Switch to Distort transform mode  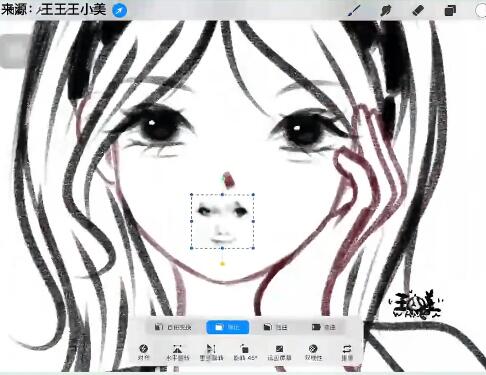(276, 327)
